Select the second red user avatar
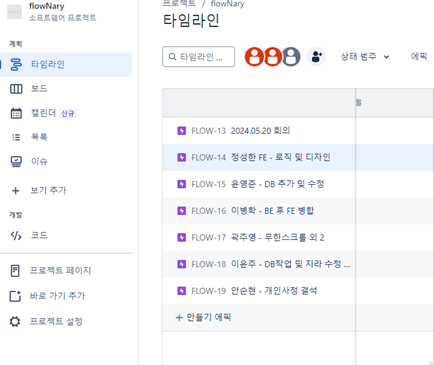 pos(273,57)
